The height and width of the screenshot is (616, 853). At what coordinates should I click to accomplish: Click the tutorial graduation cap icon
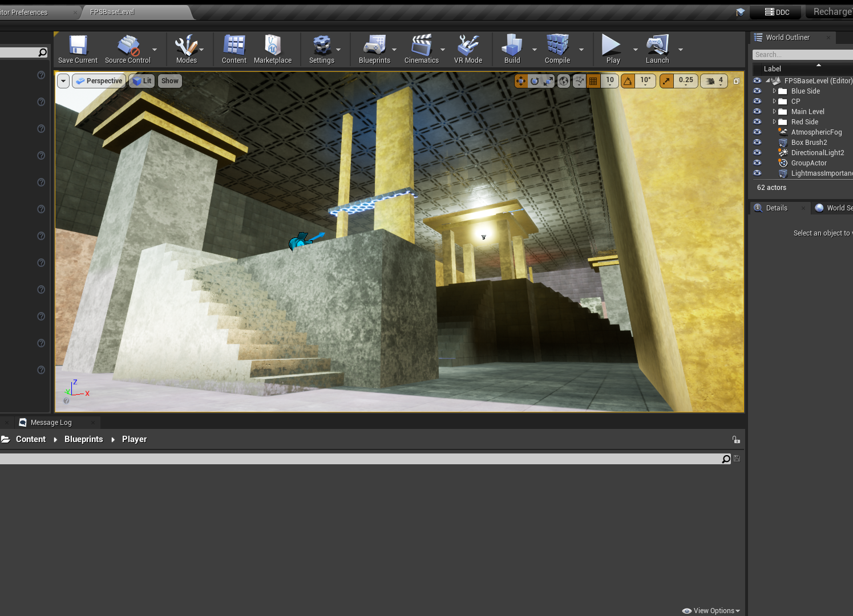[x=740, y=12]
